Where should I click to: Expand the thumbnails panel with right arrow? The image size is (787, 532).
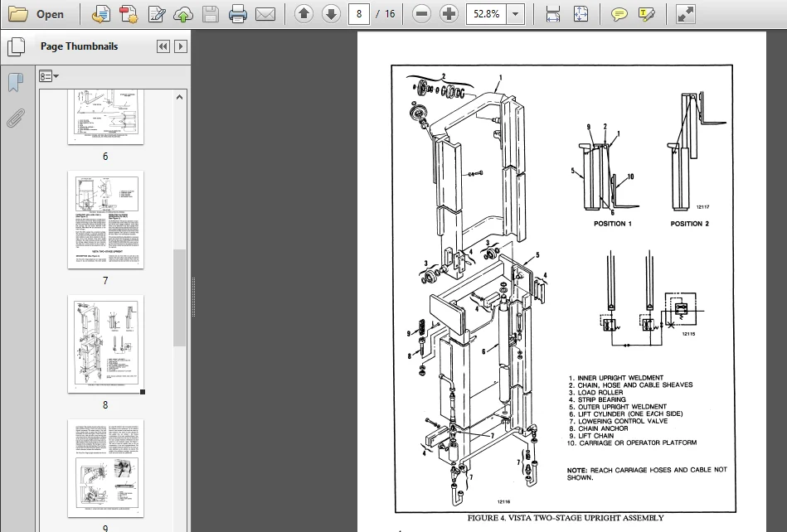click(x=181, y=46)
